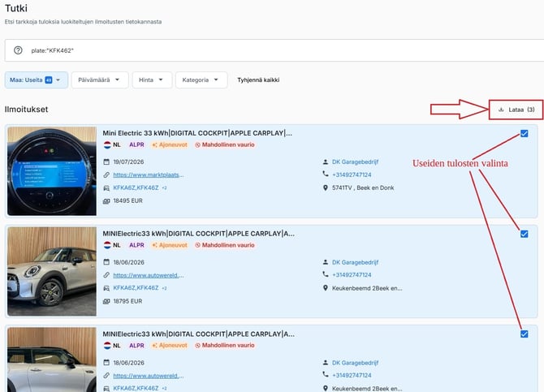Viewport: 544px width, 392px height.
Task: Open the Hinta price filter dropdown
Action: 152,80
